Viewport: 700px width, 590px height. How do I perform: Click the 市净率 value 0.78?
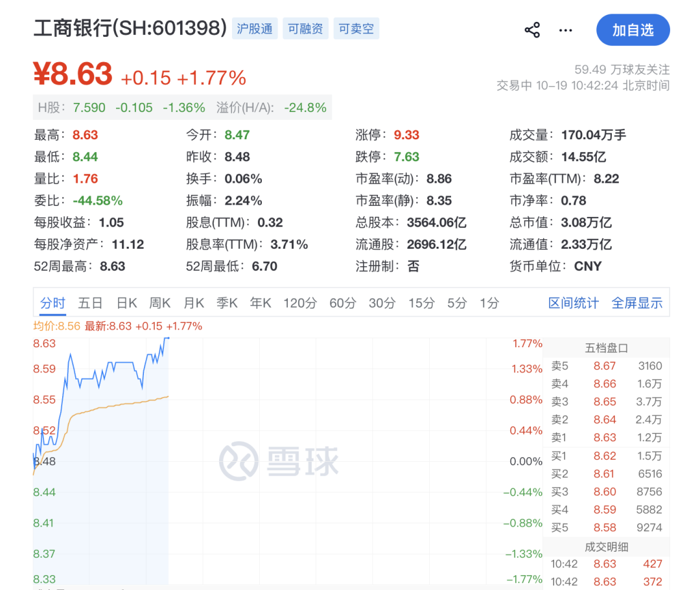click(x=574, y=201)
